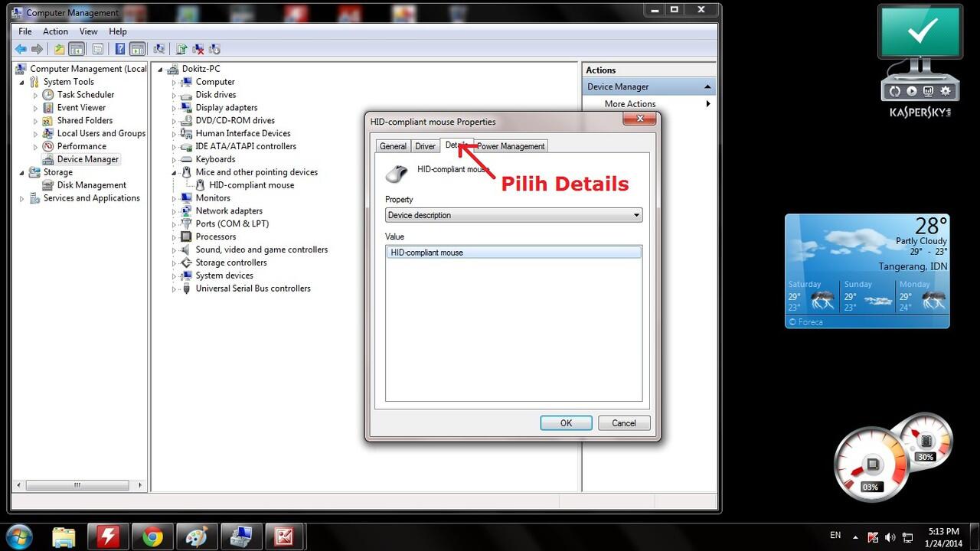Image resolution: width=980 pixels, height=551 pixels.
Task: Click the Kaspersky gadget scan play icon
Action: pyautogui.click(x=911, y=91)
